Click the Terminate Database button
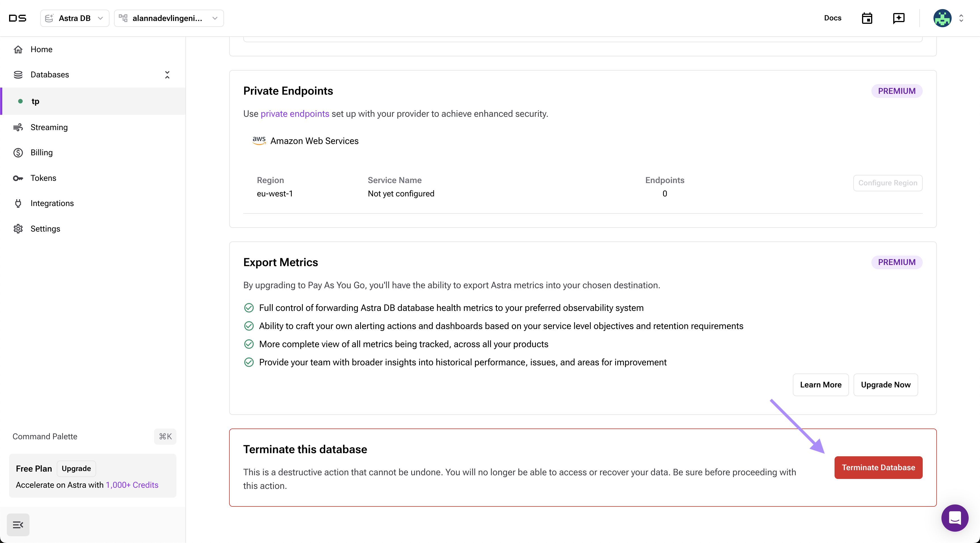Screen dimensions: 980x543 [878, 467]
